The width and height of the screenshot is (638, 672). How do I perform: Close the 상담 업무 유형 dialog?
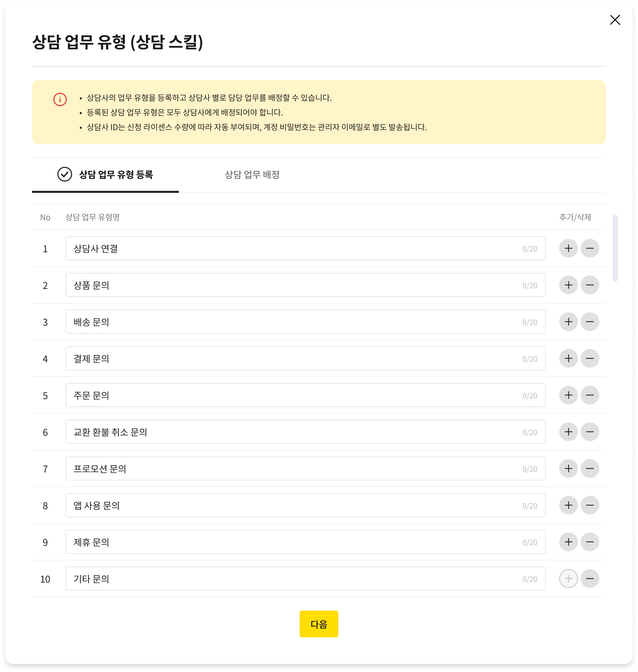[x=615, y=20]
